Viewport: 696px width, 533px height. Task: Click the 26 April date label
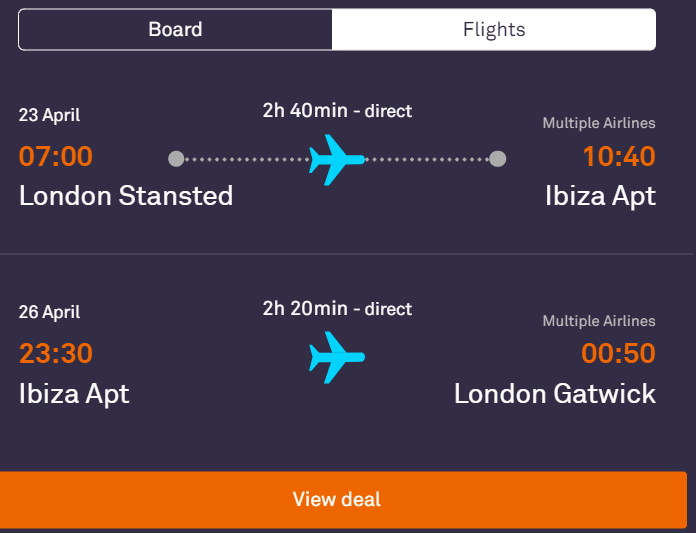pyautogui.click(x=49, y=312)
